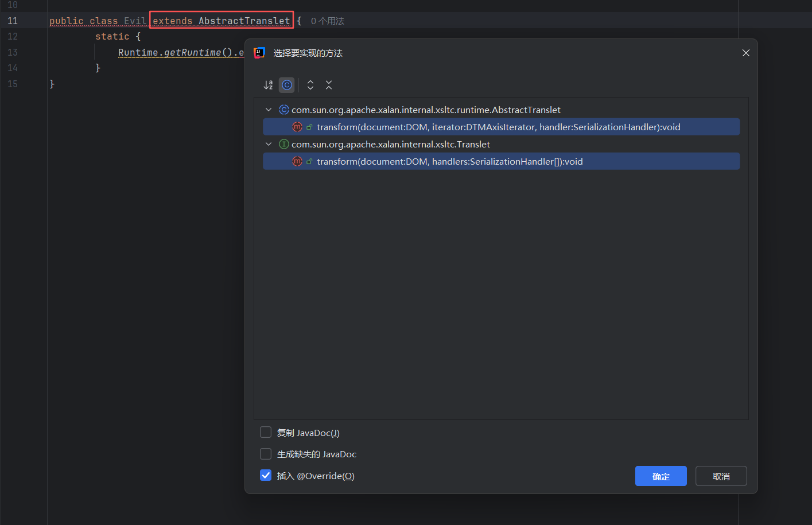This screenshot has width=812, height=525.
Task: Check the 生成缺失的 JavaDoc option
Action: tap(266, 454)
